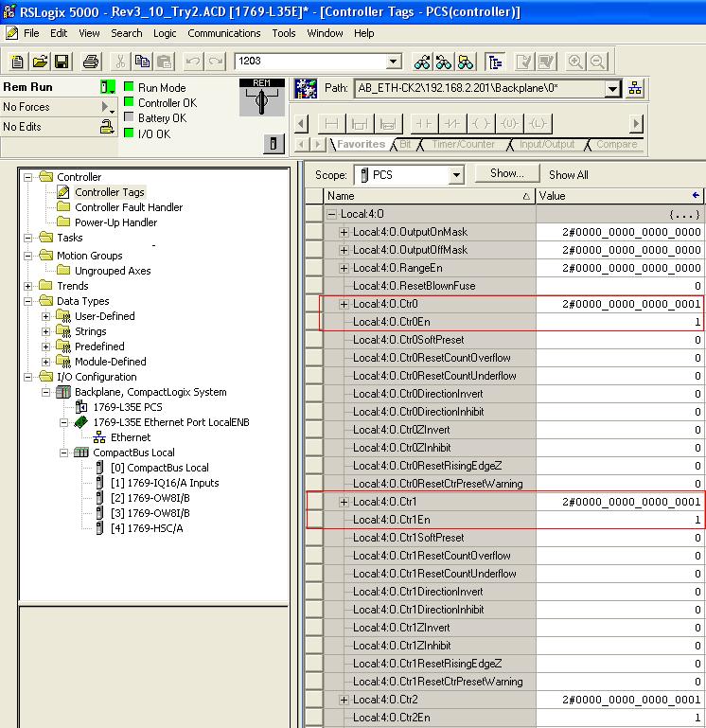This screenshot has height=728, width=706.
Task: Open the Scope PCS dropdown
Action: click(456, 175)
